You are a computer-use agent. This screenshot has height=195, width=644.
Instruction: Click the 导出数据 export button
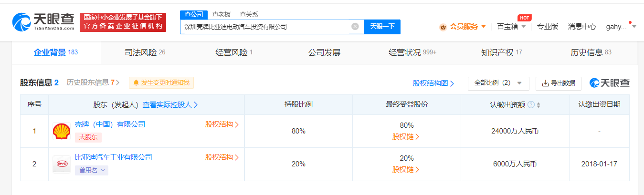pyautogui.click(x=559, y=83)
